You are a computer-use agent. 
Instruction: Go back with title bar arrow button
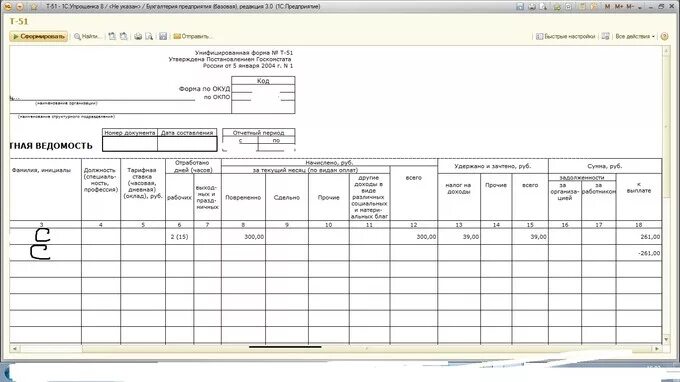coord(20,7)
